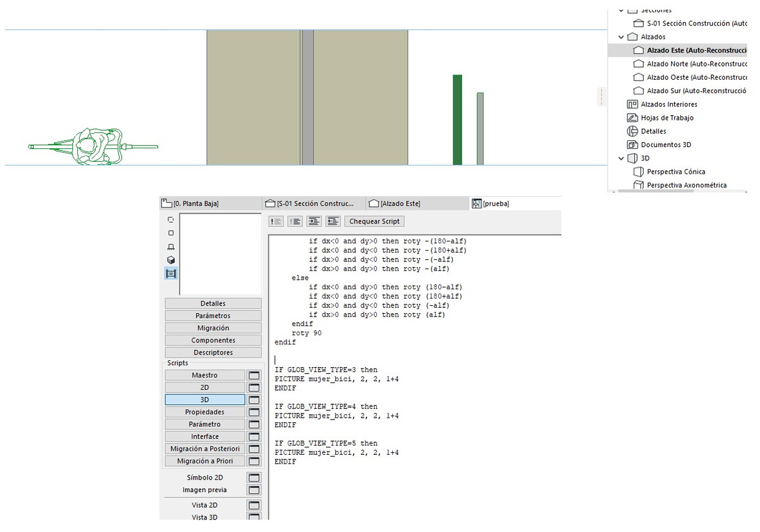Image resolution: width=760 pixels, height=532 pixels.
Task: Select the highlighted film-strip preview icon
Action: click(x=171, y=273)
